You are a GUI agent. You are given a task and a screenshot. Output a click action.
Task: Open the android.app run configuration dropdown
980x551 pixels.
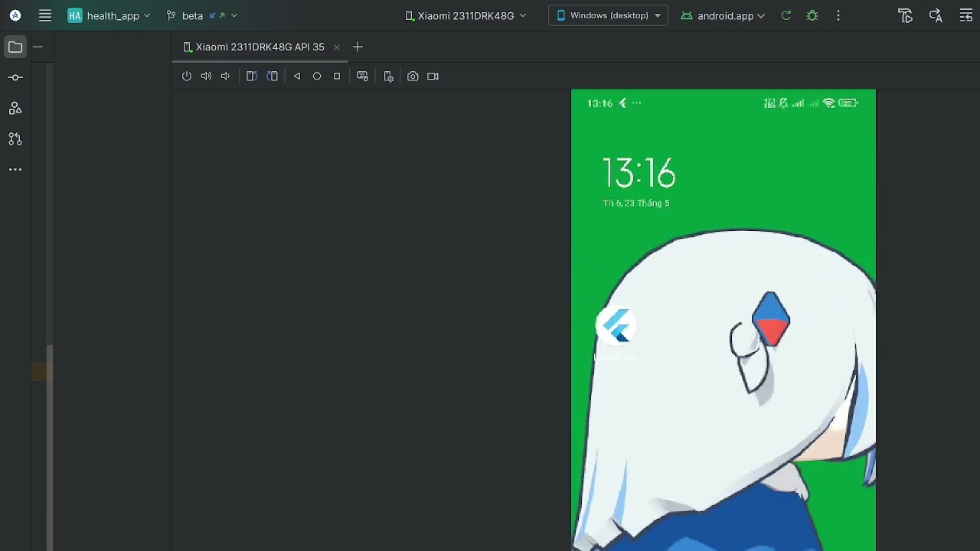point(723,15)
